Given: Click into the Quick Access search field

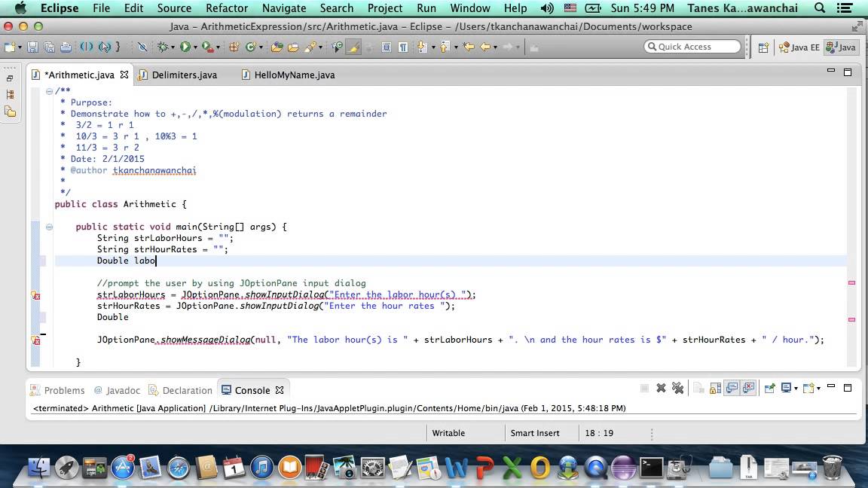Looking at the screenshot, I should point(692,47).
